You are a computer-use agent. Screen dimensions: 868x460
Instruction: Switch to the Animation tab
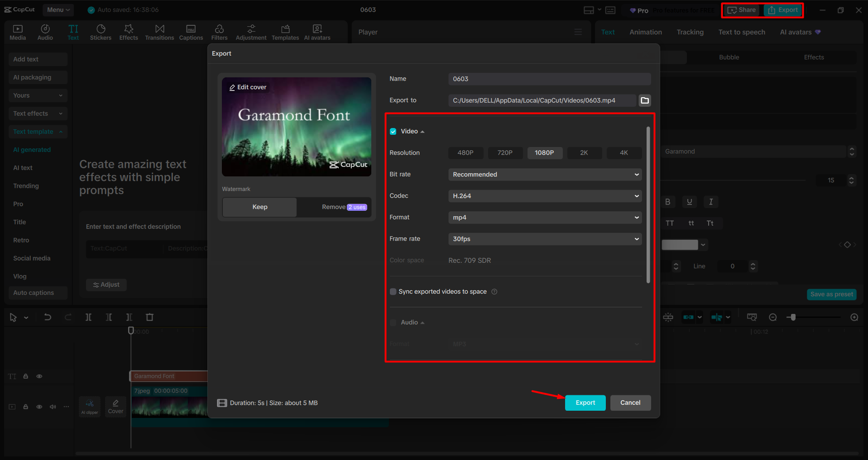coord(645,32)
